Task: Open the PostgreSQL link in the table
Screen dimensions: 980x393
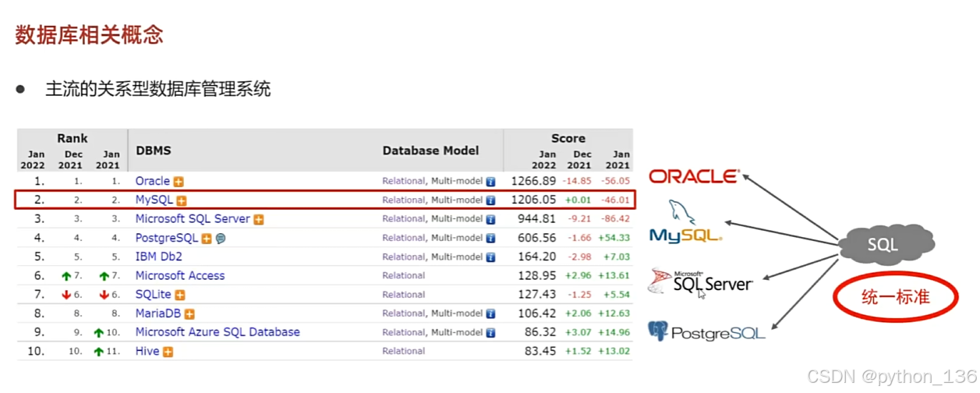Action: point(167,238)
